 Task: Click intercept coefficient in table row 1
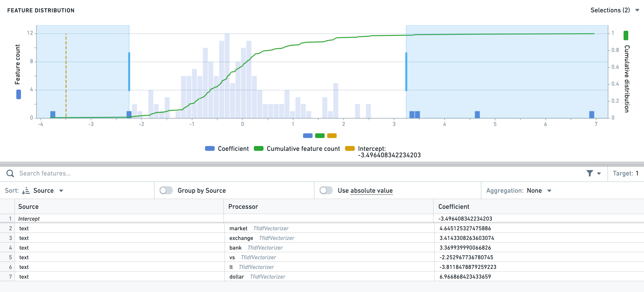pos(465,219)
